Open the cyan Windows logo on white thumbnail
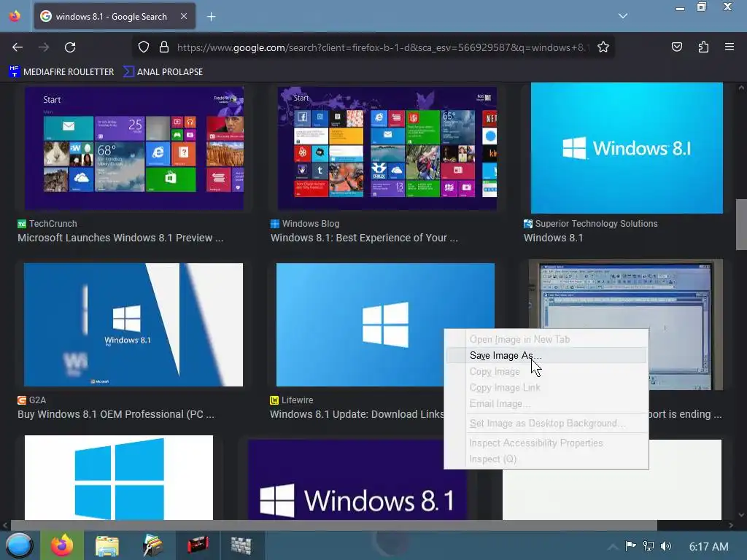Screen dimensions: 747x560 click(x=119, y=478)
